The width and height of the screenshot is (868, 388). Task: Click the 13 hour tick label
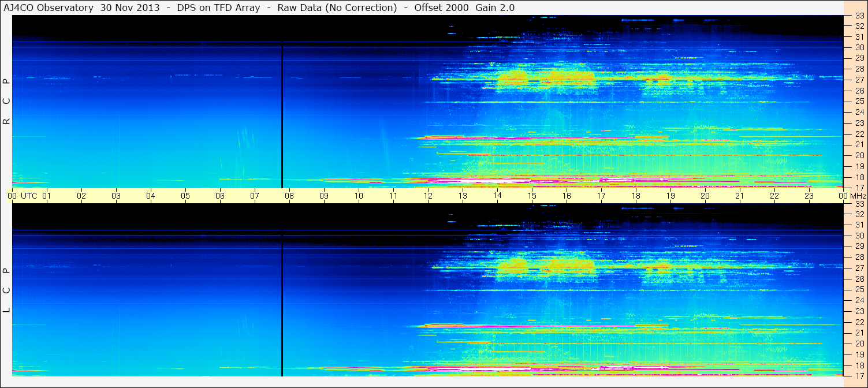[x=463, y=196]
